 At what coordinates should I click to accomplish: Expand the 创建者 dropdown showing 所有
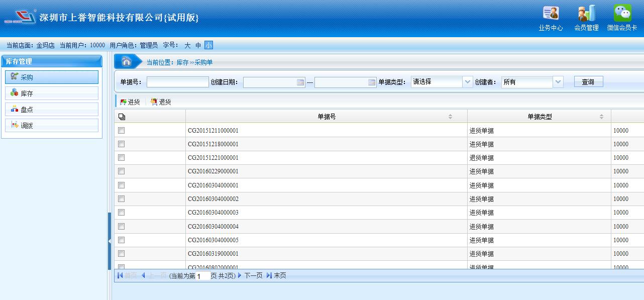pos(558,82)
